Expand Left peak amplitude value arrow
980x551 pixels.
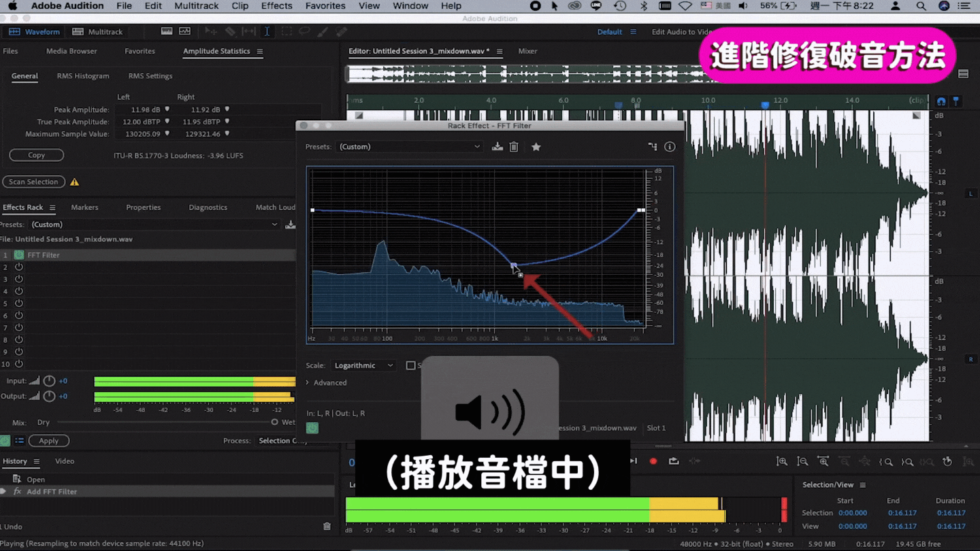pyautogui.click(x=167, y=110)
